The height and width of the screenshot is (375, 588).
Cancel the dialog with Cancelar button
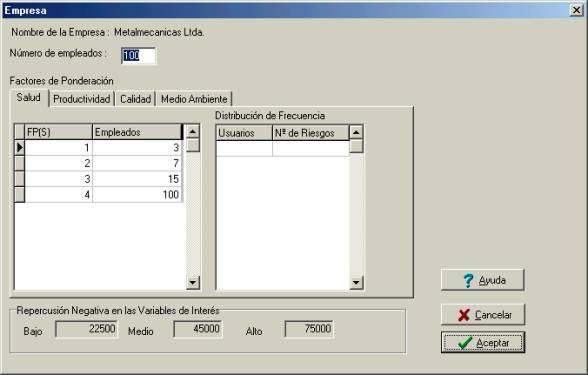point(483,315)
